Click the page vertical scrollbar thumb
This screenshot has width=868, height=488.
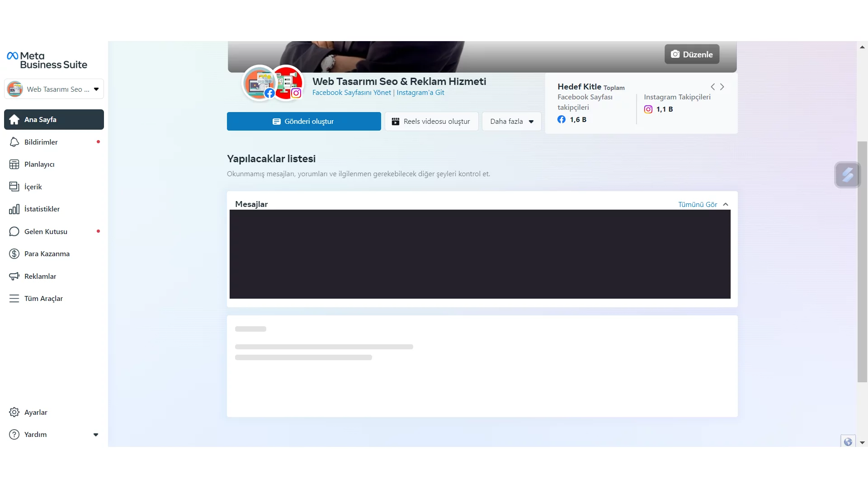(x=862, y=262)
